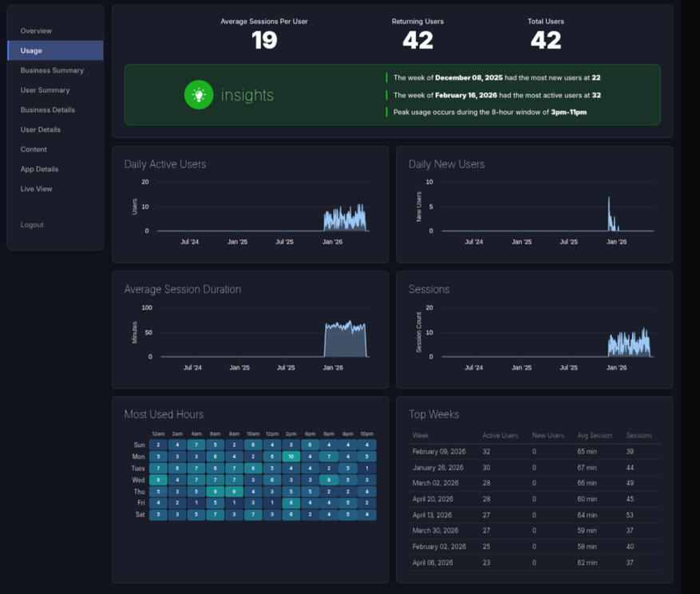Click the Sun row label in heatmap
This screenshot has height=594, width=700.
(140, 445)
